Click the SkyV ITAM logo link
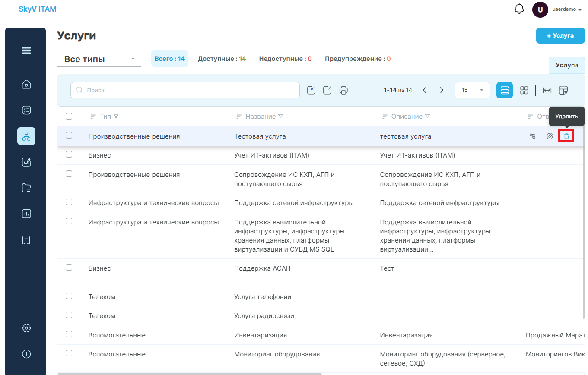Image resolution: width=588 pixels, height=375 pixels. point(38,9)
